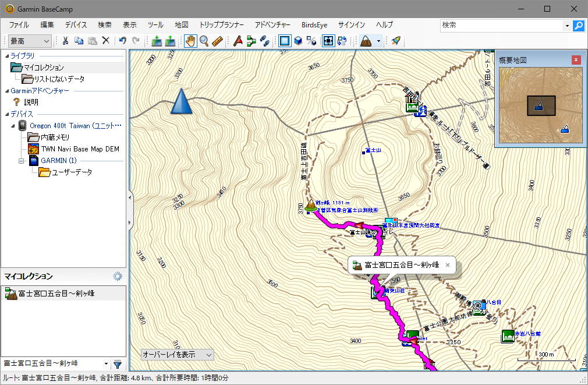Select the New Waypoint flag tool
588x385 pixels.
coord(238,41)
